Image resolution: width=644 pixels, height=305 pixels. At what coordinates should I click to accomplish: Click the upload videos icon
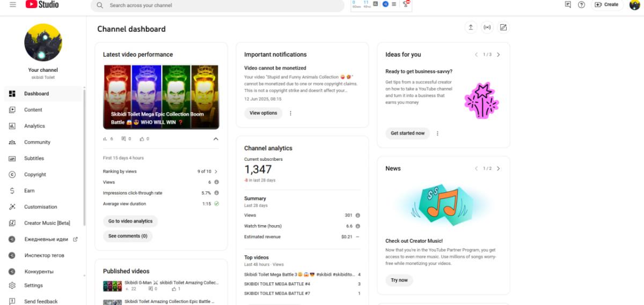click(471, 28)
